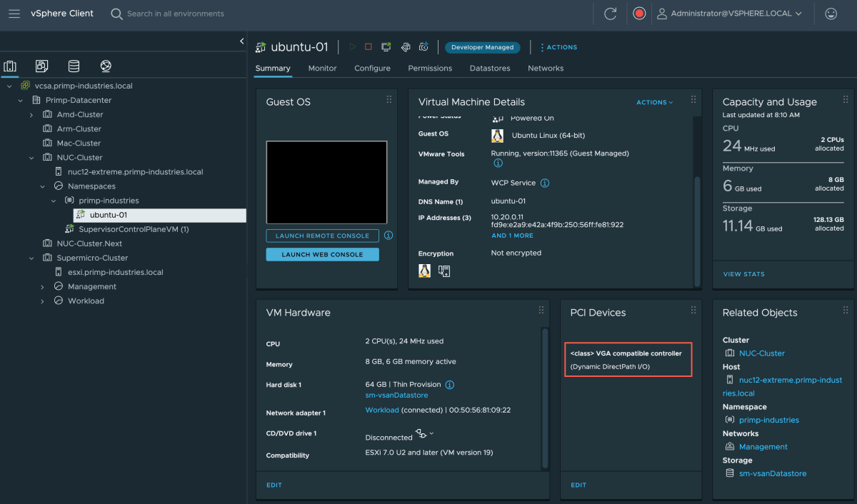Click AND 1 MORE IP addresses link
Viewport: 857px width, 504px height.
click(512, 236)
